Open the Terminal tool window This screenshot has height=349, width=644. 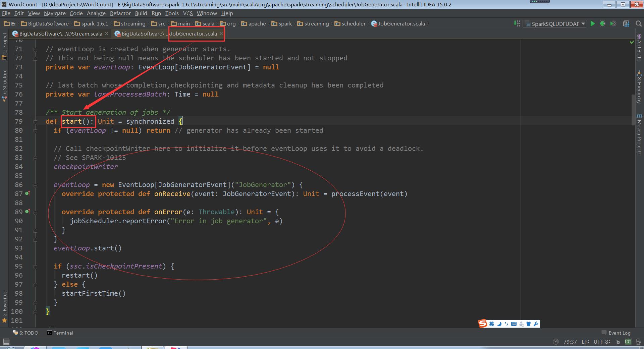tap(60, 333)
